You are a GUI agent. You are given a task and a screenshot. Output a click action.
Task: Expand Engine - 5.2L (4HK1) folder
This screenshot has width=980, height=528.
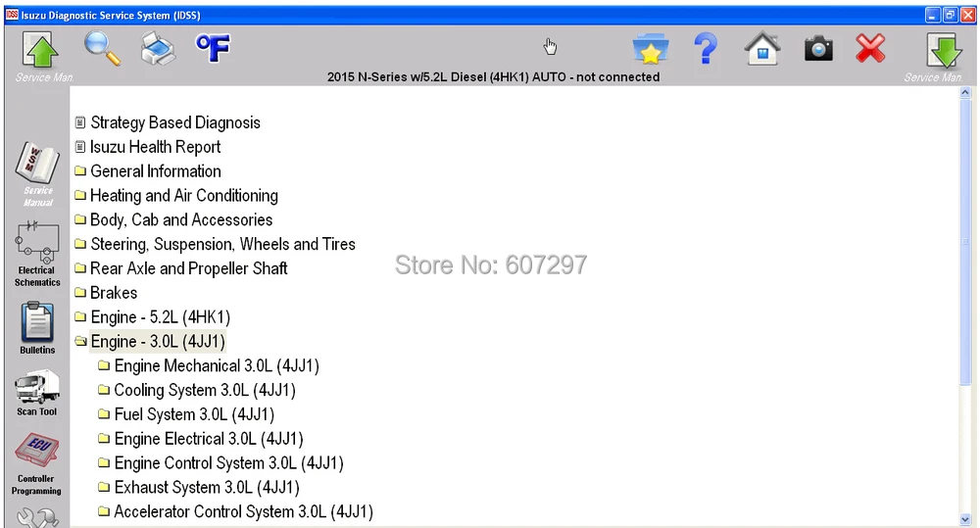(153, 317)
